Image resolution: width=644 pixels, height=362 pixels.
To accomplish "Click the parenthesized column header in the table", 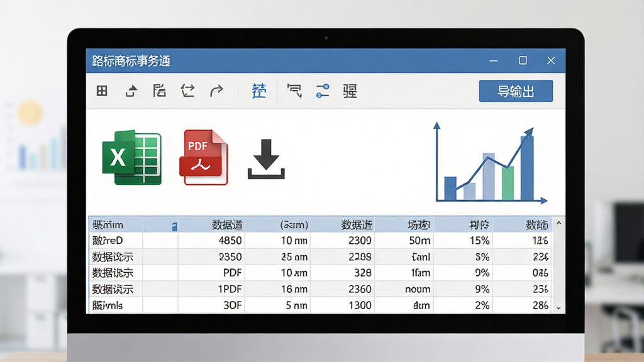I will coord(277,225).
